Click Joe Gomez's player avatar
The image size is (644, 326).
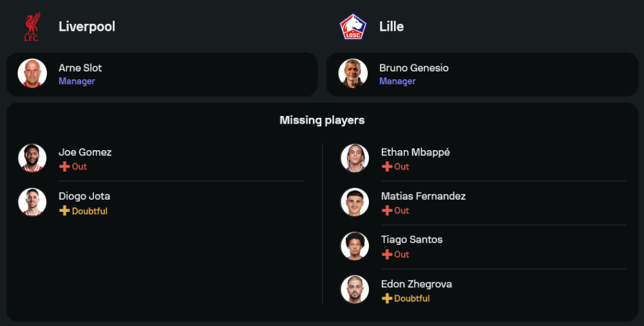coord(32,158)
